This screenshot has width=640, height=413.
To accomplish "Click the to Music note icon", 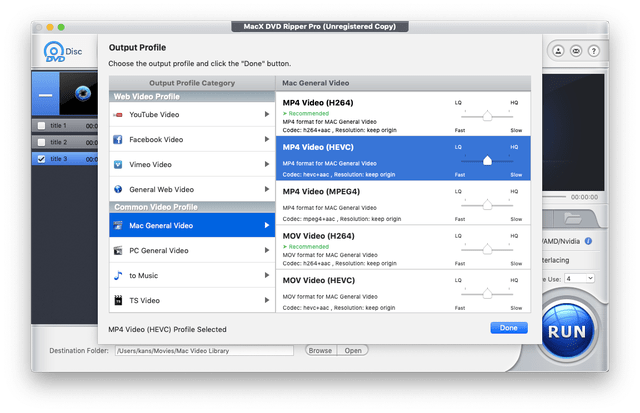I will coord(118,275).
